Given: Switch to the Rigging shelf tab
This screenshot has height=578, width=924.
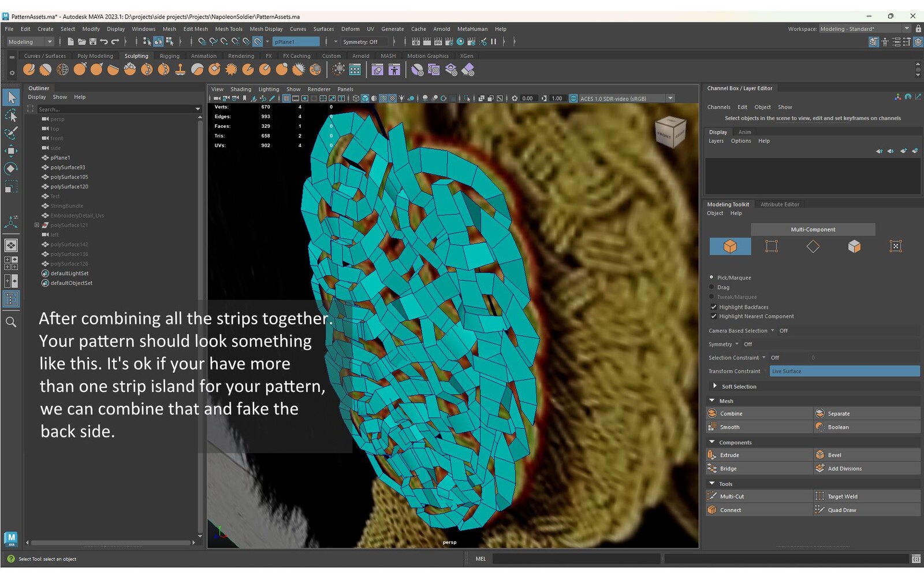Looking at the screenshot, I should click(x=169, y=56).
